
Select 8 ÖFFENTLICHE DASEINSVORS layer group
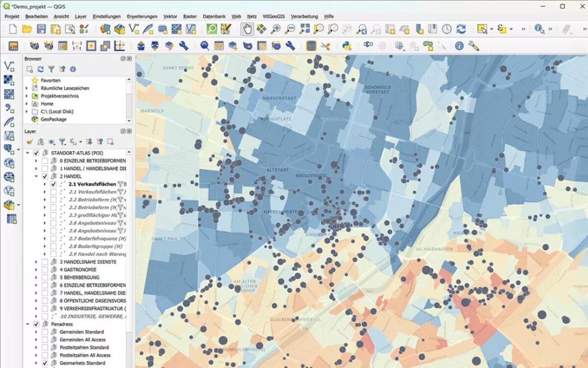(93, 301)
